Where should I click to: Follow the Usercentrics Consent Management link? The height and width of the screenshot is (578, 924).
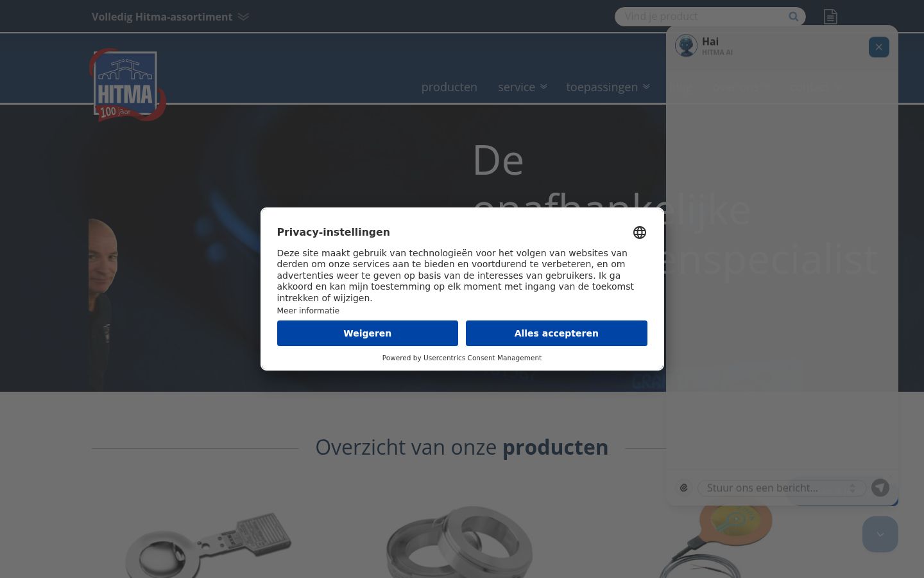pyautogui.click(x=483, y=358)
